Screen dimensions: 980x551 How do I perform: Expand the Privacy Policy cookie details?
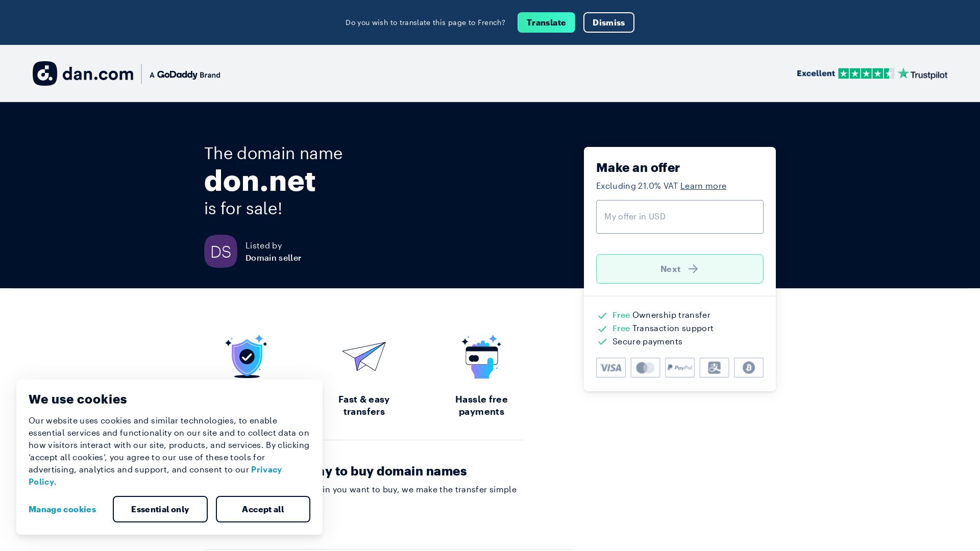[155, 475]
